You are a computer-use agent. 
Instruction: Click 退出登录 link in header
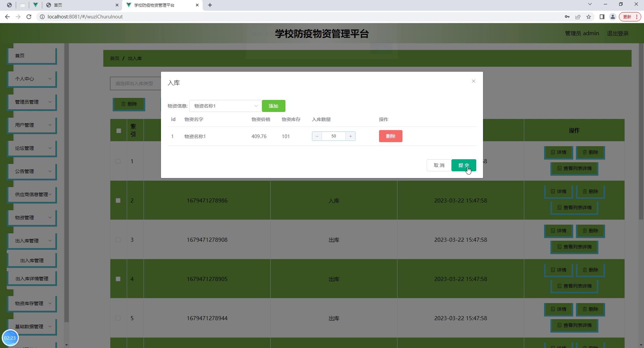pyautogui.click(x=618, y=33)
